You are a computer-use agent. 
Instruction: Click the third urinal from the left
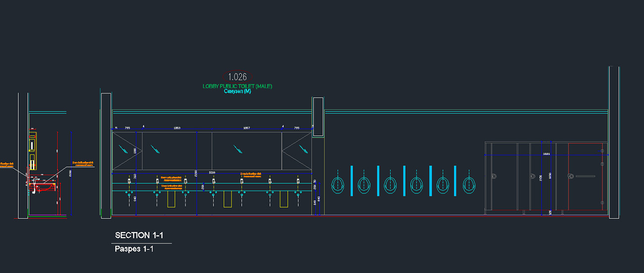(390, 185)
